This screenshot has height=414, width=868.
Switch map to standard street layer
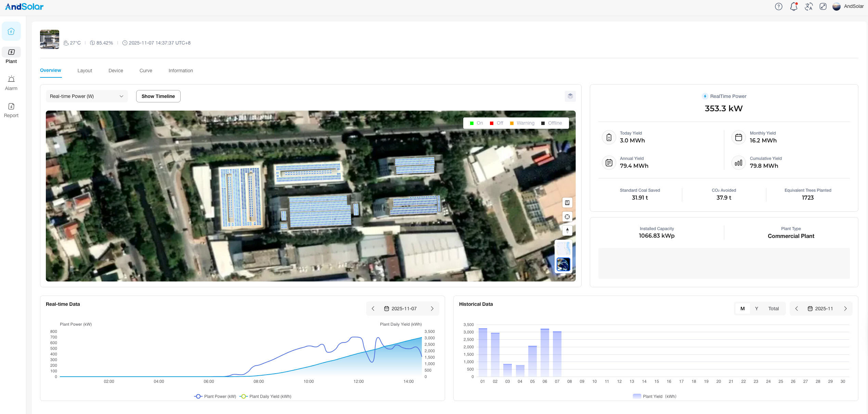pyautogui.click(x=563, y=248)
